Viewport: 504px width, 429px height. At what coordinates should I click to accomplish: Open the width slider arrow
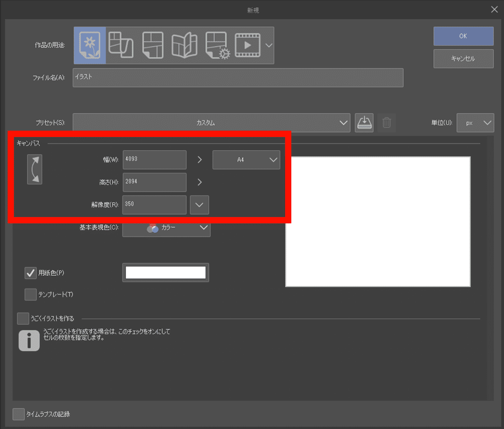pos(199,160)
